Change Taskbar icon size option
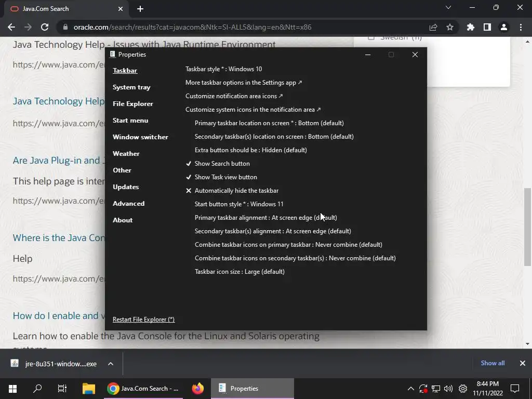The image size is (532, 399). tap(240, 272)
